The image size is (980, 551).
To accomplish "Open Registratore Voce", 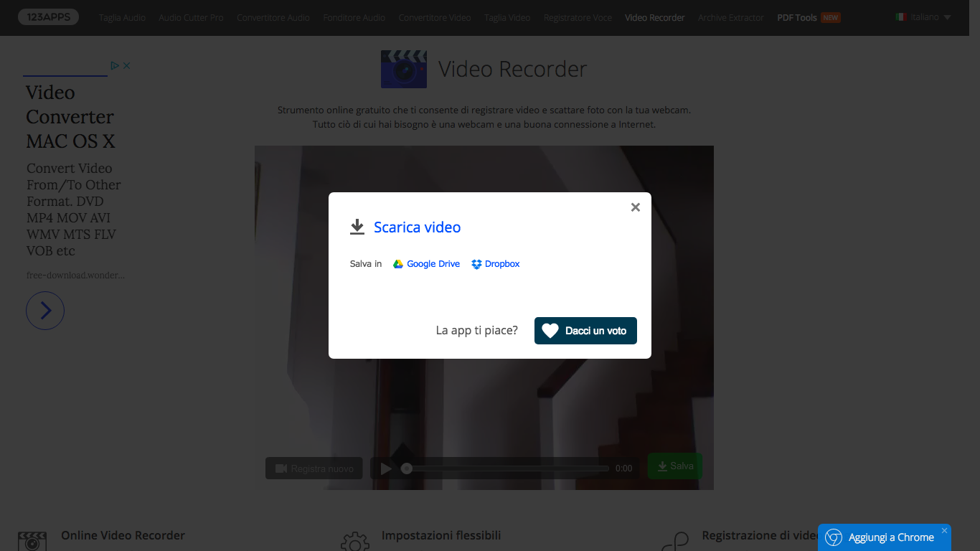I will 578,17.
